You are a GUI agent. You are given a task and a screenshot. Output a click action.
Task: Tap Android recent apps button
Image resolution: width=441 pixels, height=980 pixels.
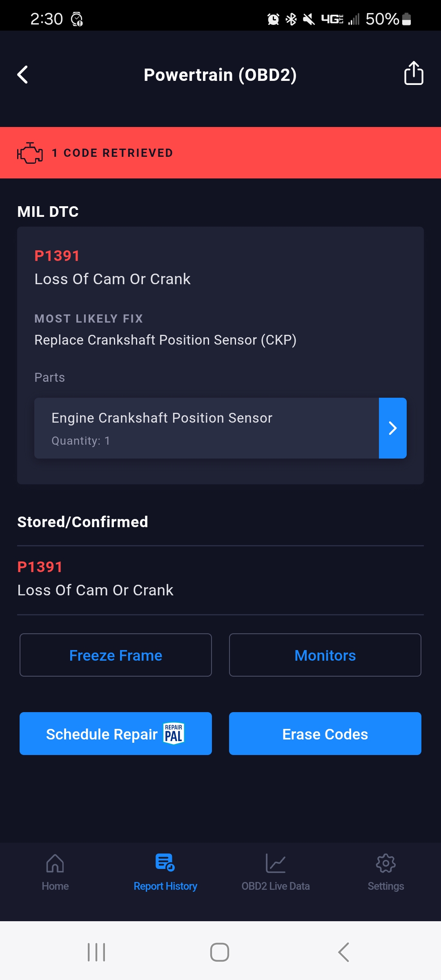coord(96,952)
